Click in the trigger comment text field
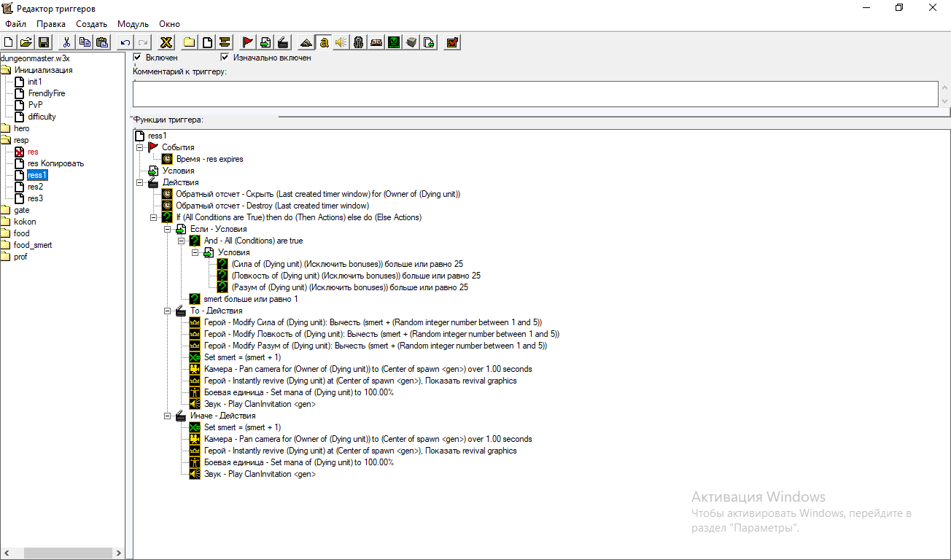951x560 pixels. coord(535,93)
